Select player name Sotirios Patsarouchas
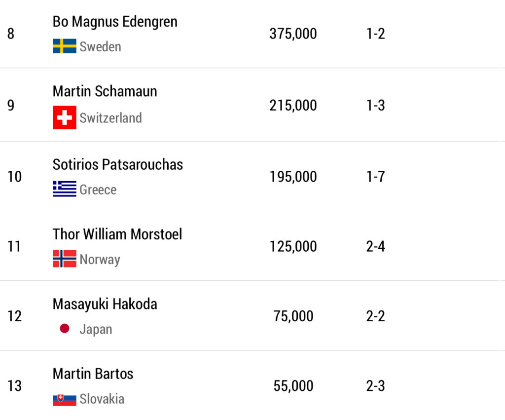The width and height of the screenshot is (505, 420). [x=117, y=164]
